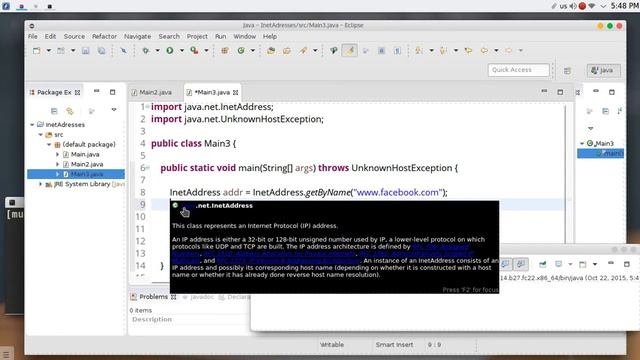This screenshot has height=360, width=640.
Task: Click the Quick Access search field
Action: click(x=518, y=70)
